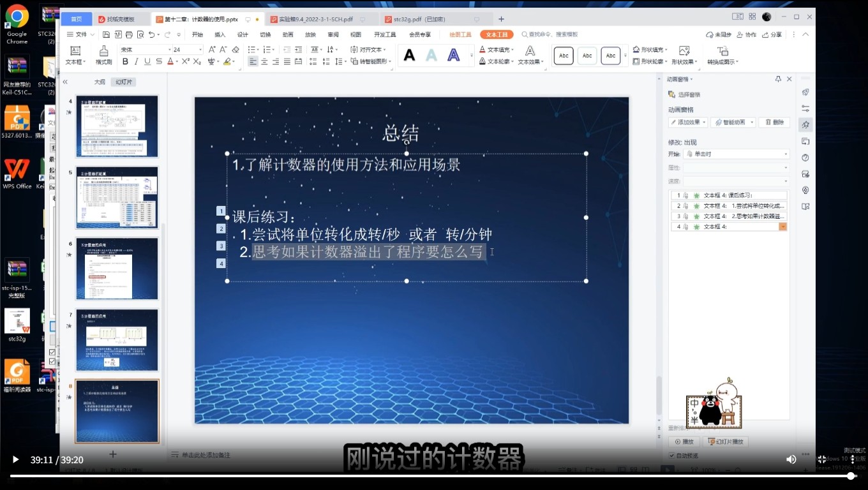Click the 播放 button in animation pane
The height and width of the screenshot is (490, 868).
pyautogui.click(x=684, y=442)
